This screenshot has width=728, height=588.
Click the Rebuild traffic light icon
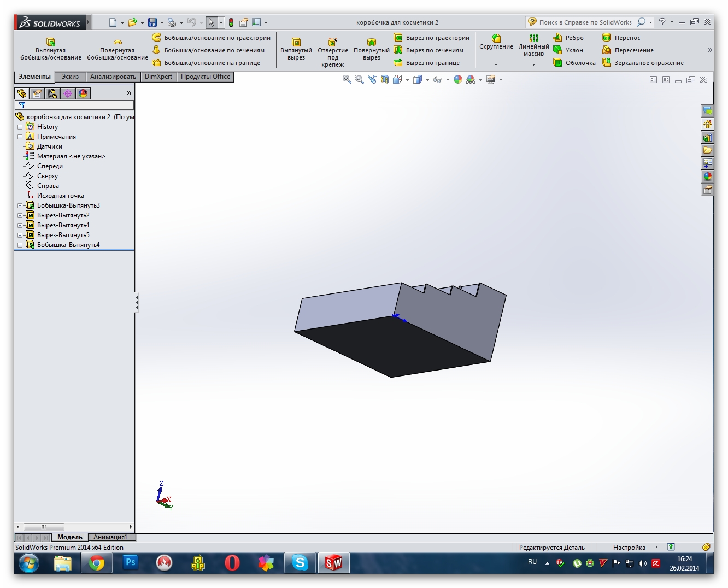click(x=231, y=22)
